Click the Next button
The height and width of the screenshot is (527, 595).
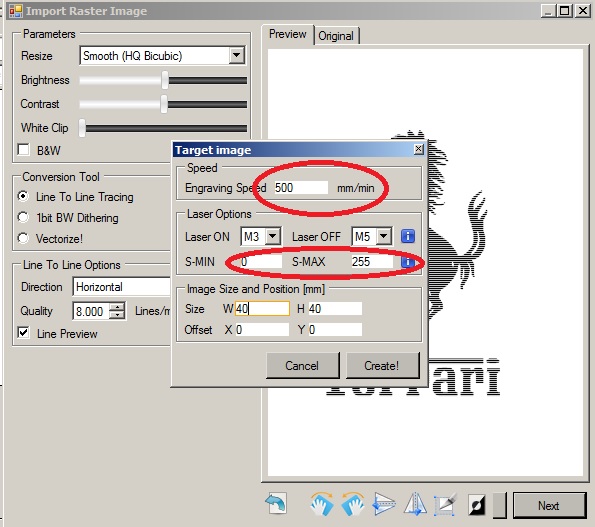(x=549, y=505)
